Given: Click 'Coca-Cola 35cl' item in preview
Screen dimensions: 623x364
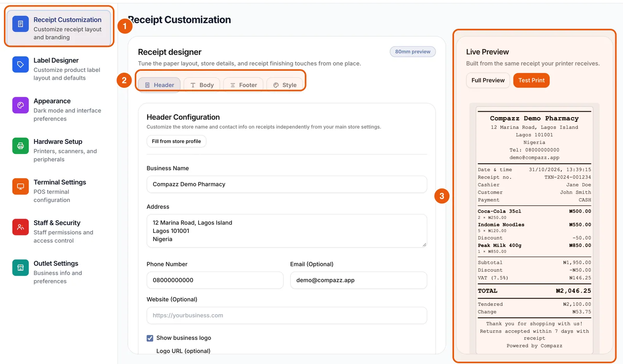Looking at the screenshot, I should point(500,211).
